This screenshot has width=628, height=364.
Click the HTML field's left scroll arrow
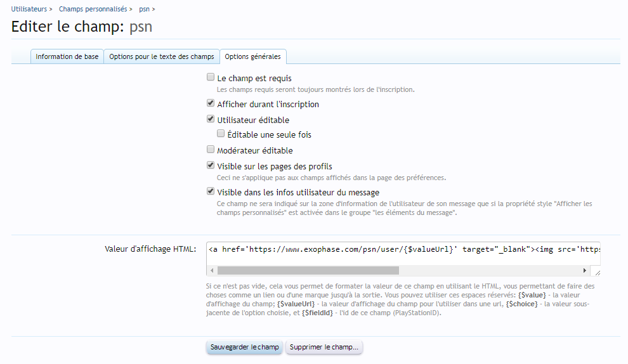click(212, 271)
